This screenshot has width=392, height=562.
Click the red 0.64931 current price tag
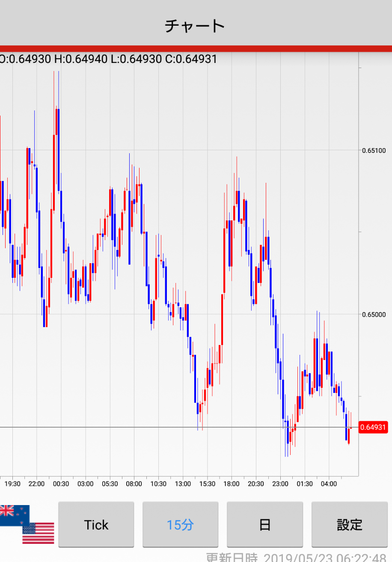coord(373,427)
